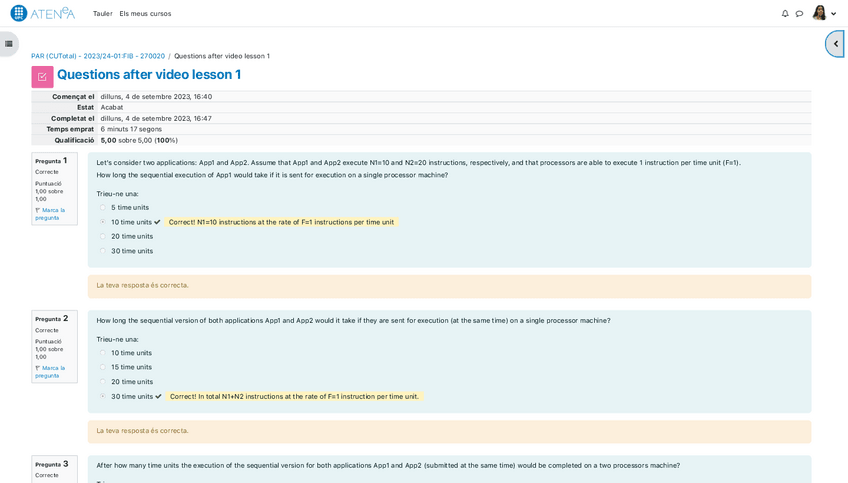The height and width of the screenshot is (483, 848).
Task: Click the 'Questions after video lesson 1' heading
Action: (x=149, y=75)
